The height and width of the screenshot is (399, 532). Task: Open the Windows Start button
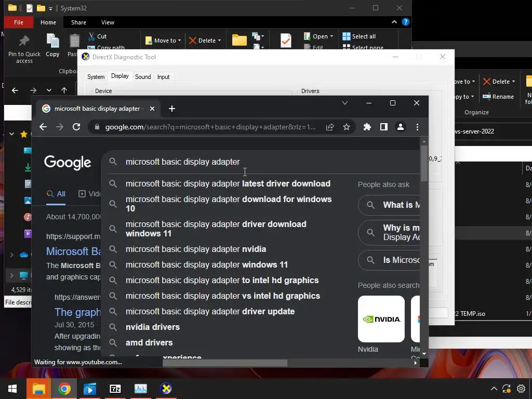click(x=12, y=389)
